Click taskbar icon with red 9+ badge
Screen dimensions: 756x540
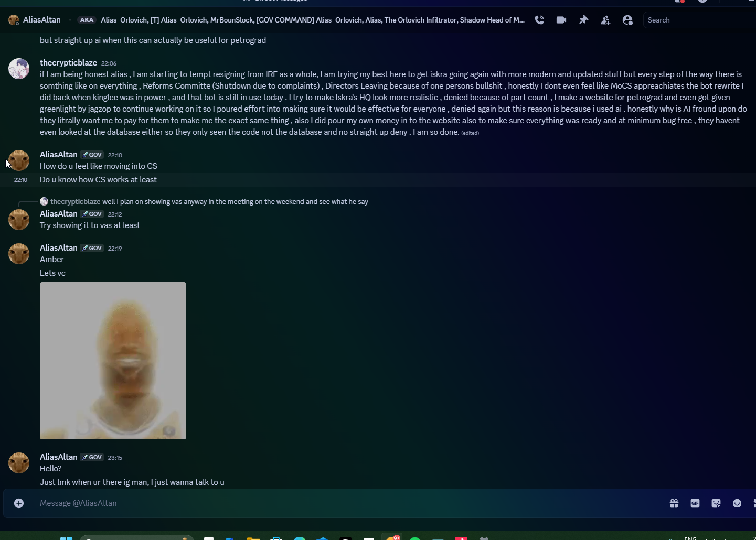392,538
